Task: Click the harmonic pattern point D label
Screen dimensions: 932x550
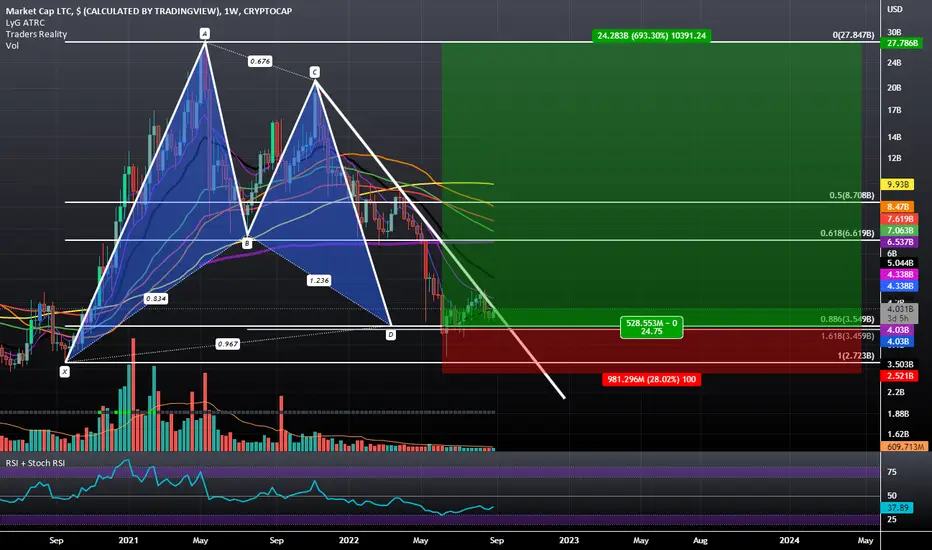Action: (x=391, y=335)
